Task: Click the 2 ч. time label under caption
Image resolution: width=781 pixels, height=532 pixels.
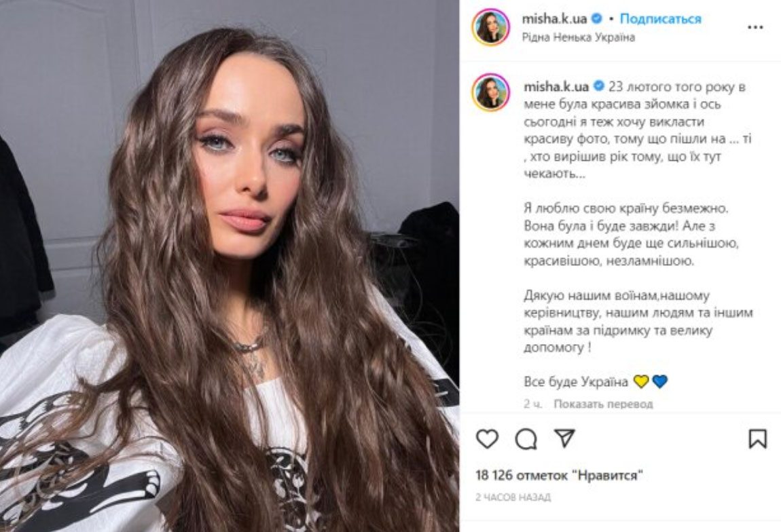Action: click(x=533, y=404)
